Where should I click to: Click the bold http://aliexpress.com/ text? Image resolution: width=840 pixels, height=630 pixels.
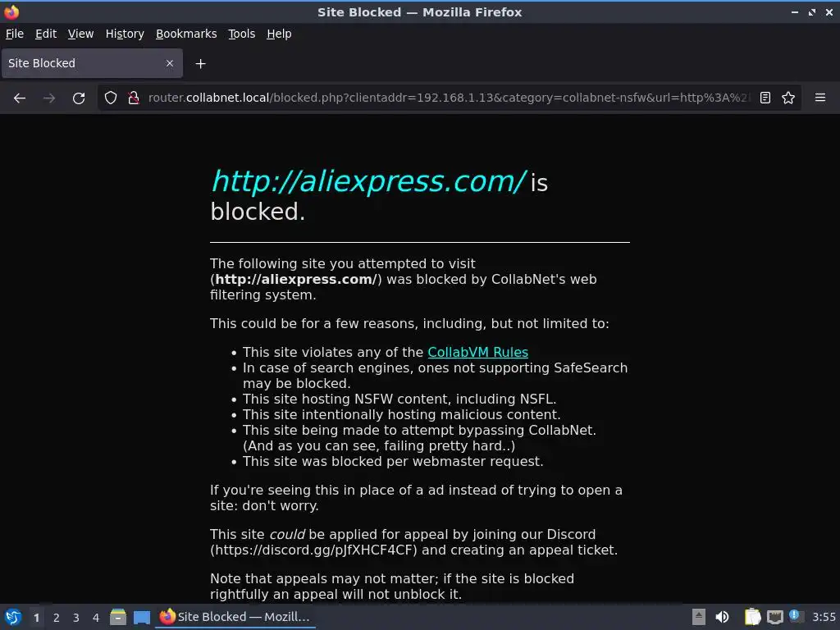(x=295, y=279)
